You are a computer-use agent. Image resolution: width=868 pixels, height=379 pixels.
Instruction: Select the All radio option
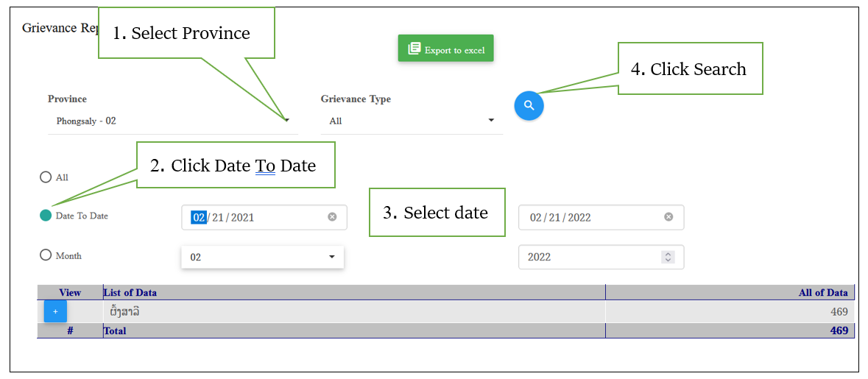46,177
